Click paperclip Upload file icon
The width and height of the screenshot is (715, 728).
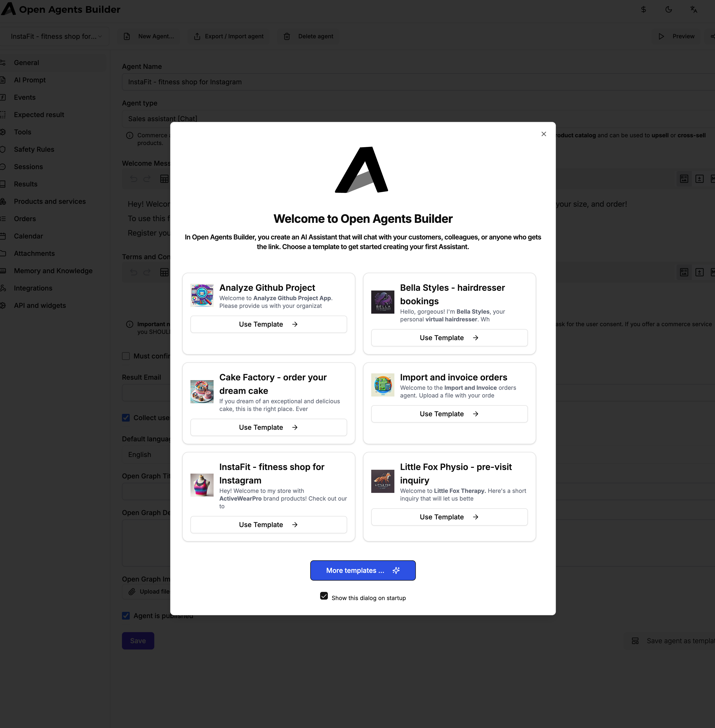point(132,592)
